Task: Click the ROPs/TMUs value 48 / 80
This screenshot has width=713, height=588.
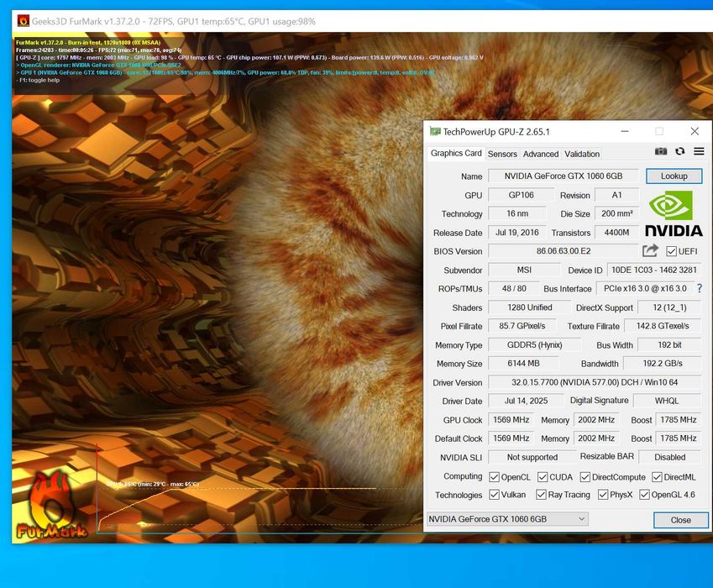Action: click(514, 288)
